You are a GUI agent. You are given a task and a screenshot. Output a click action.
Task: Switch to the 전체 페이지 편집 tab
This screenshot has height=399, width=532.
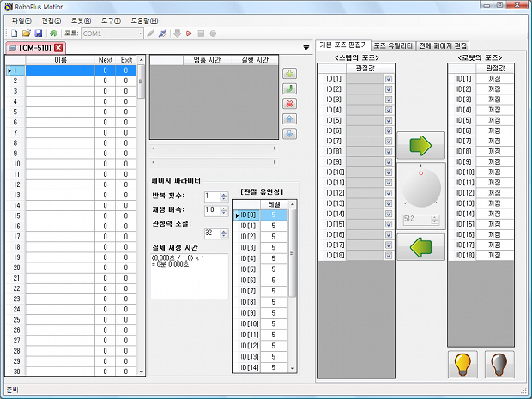443,45
